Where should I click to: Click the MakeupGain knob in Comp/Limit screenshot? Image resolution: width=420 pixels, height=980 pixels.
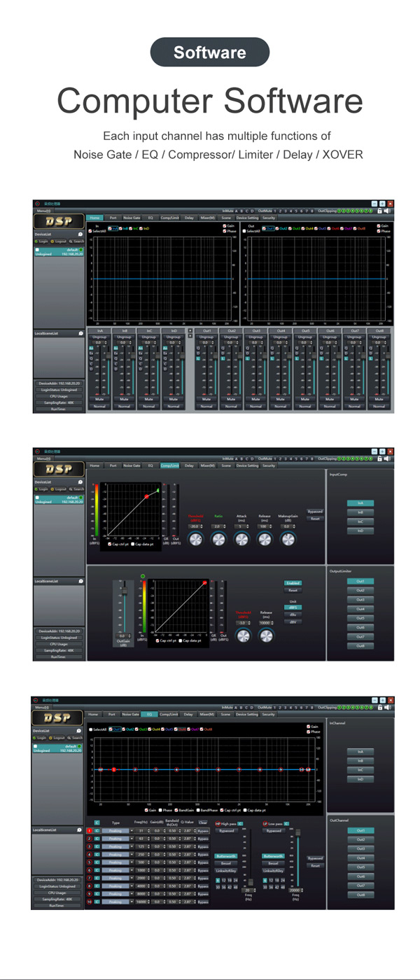[x=288, y=539]
